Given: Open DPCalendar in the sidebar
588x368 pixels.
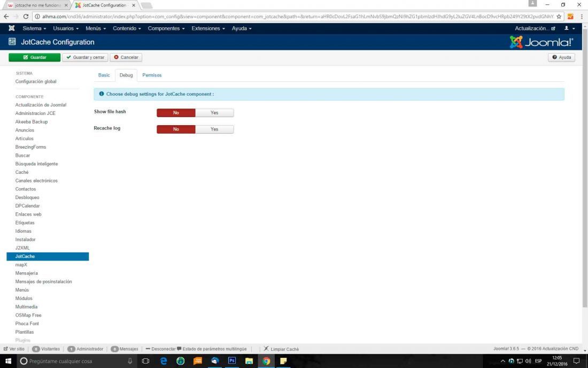Looking at the screenshot, I should pyautogui.click(x=27, y=206).
